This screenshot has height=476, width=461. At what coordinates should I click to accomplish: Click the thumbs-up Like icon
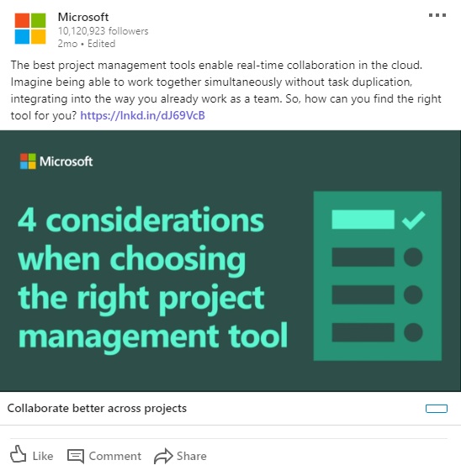[x=19, y=454]
